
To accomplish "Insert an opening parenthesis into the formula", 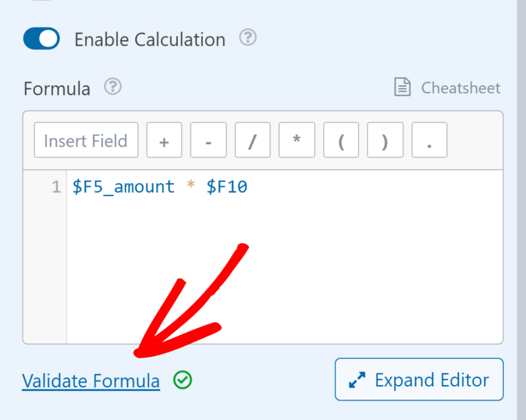I will click(x=341, y=140).
